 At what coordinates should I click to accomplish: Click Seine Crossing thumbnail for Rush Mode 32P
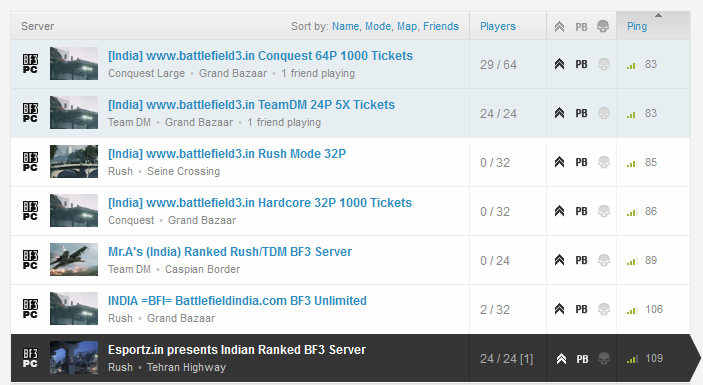[x=74, y=161]
